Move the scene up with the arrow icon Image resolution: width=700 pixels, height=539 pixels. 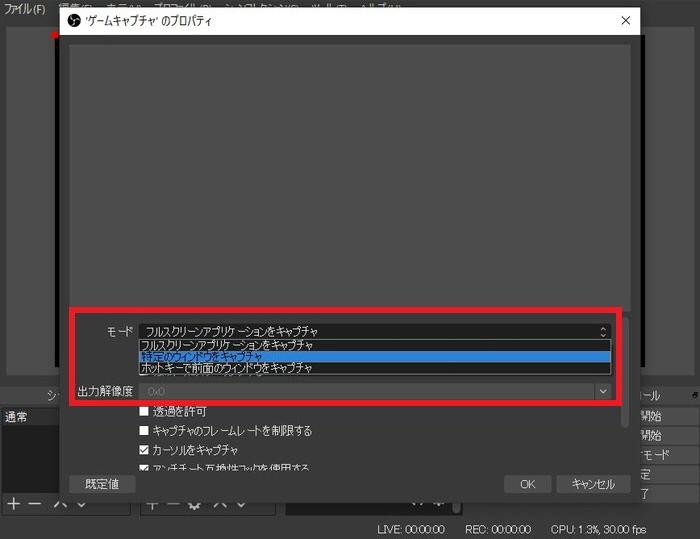pyautogui.click(x=60, y=504)
